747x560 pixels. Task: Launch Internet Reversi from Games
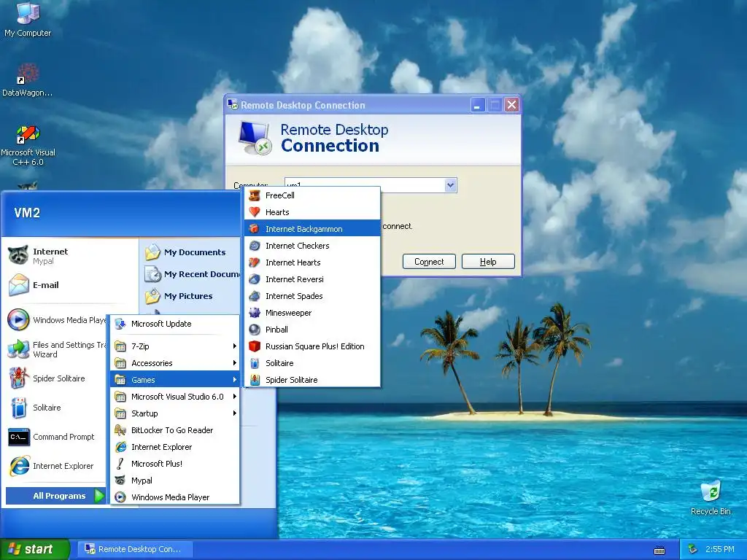(x=312, y=279)
